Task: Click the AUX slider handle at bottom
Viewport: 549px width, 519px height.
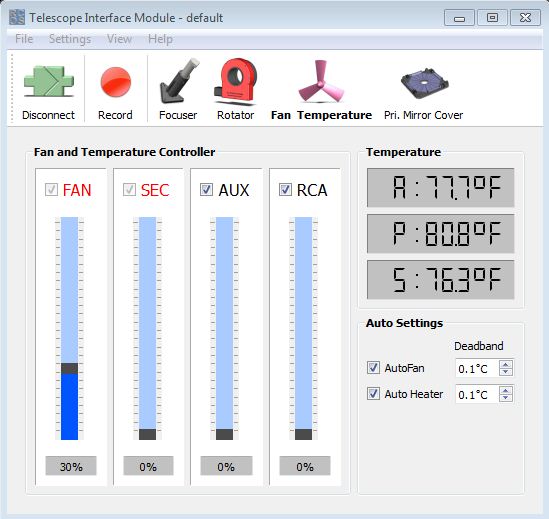Action: (224, 434)
